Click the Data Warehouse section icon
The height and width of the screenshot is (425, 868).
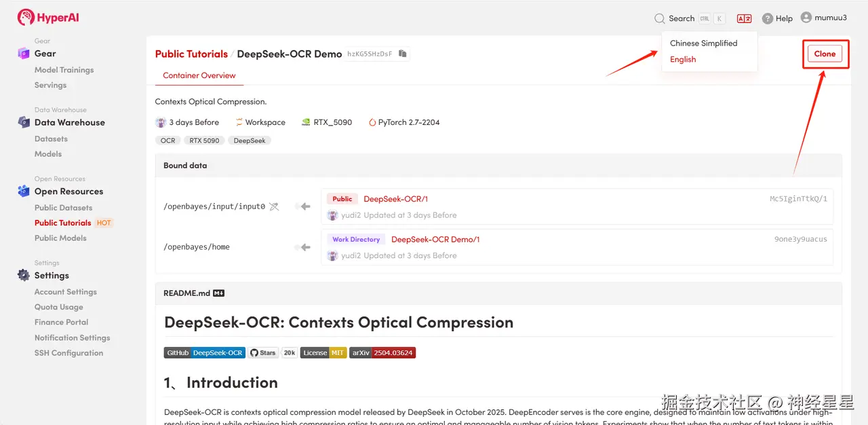point(24,122)
